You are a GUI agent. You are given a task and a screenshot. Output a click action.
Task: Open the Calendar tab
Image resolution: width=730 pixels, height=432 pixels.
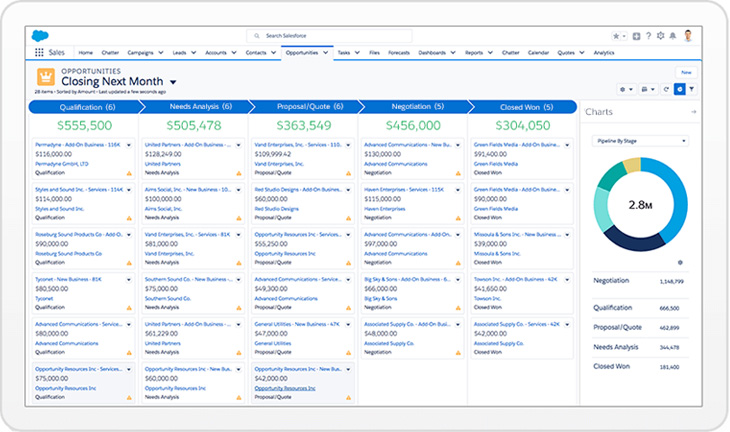click(538, 53)
